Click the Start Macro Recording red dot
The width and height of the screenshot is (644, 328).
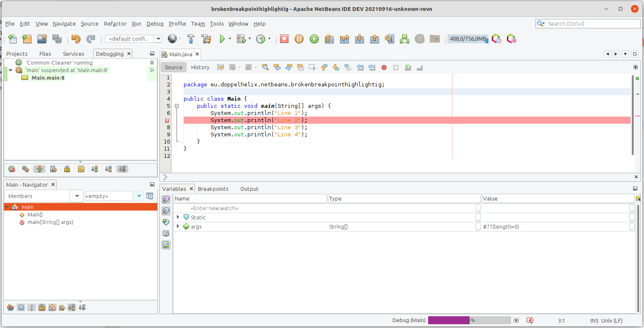tap(384, 67)
